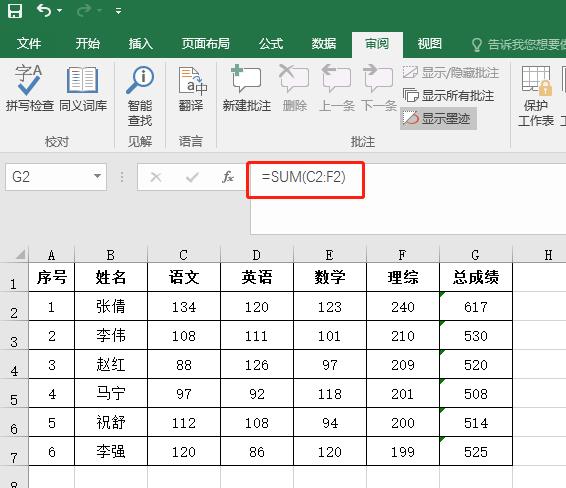Viewport: 566px width, 488px height.
Task: Open 智能查找 smart lookup
Action: click(140, 96)
